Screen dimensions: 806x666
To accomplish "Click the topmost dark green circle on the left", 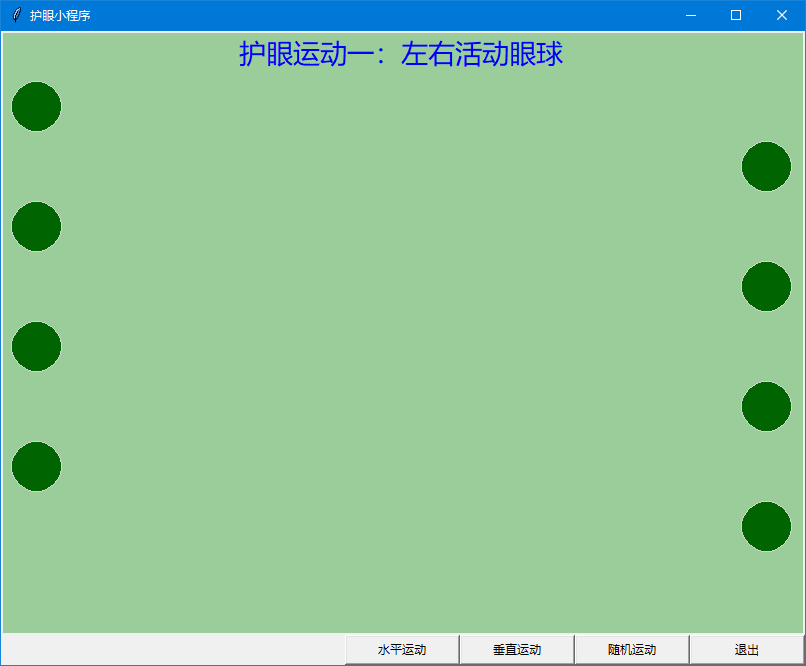I will click(x=36, y=106).
